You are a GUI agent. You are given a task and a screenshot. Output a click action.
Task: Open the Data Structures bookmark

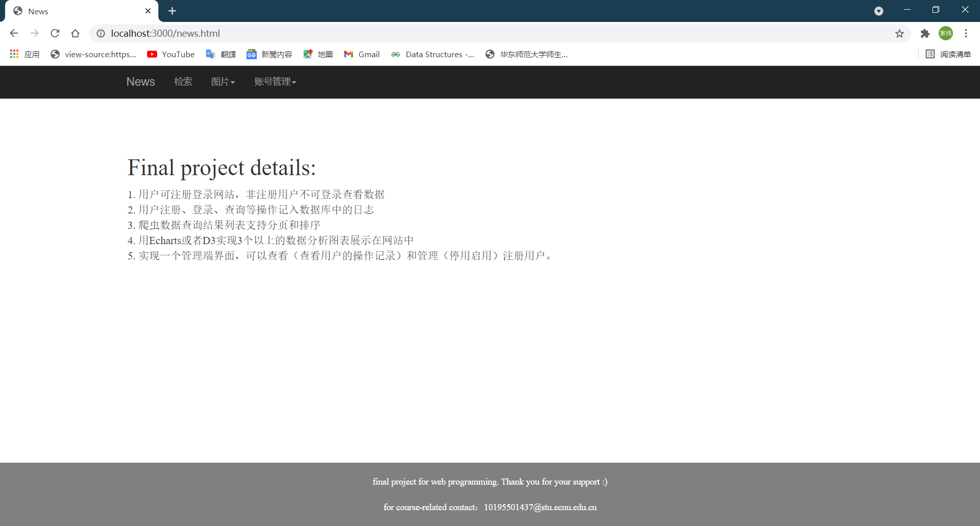(x=432, y=54)
